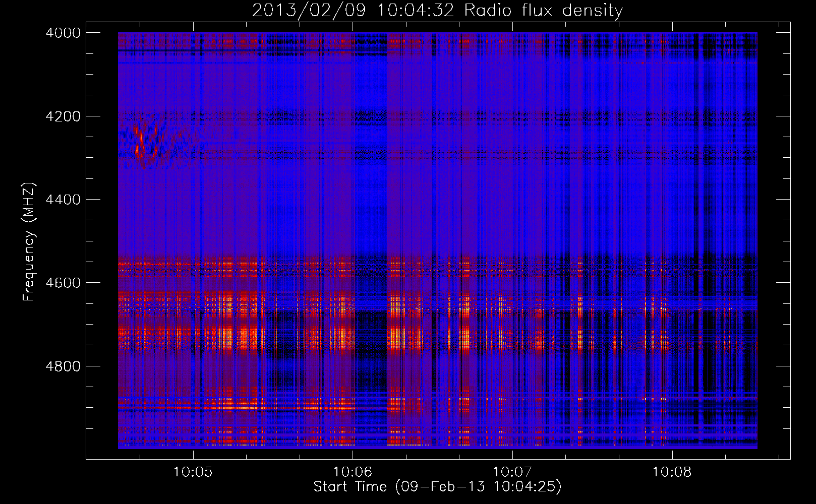The height and width of the screenshot is (504, 816).
Task: Select the 10:07 time axis label
Action: point(512,472)
